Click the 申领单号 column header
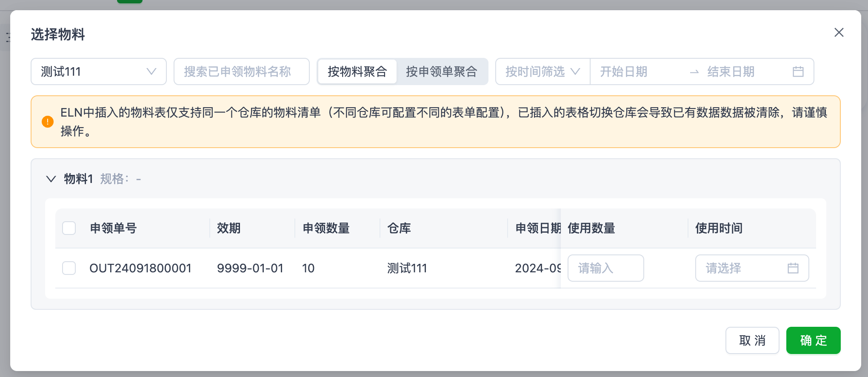868x377 pixels. coord(113,228)
